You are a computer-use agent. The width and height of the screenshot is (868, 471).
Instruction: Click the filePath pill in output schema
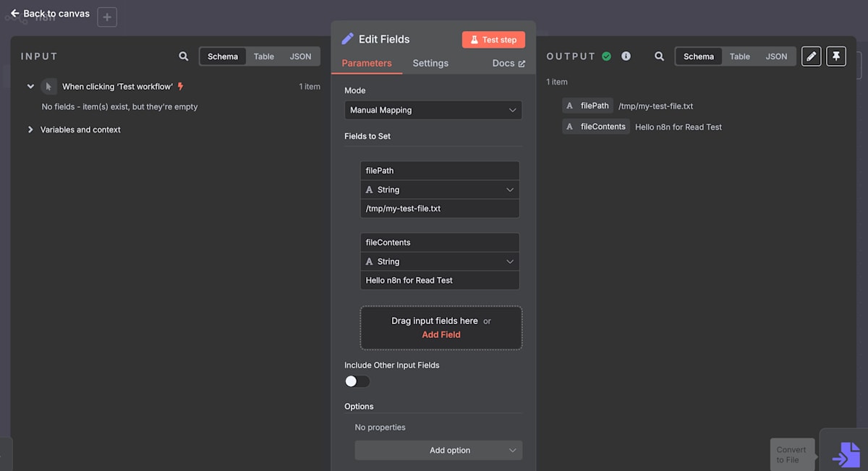(588, 106)
